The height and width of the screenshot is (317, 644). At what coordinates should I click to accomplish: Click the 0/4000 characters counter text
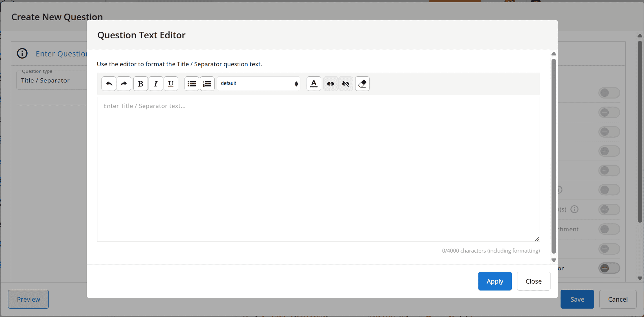tap(491, 251)
